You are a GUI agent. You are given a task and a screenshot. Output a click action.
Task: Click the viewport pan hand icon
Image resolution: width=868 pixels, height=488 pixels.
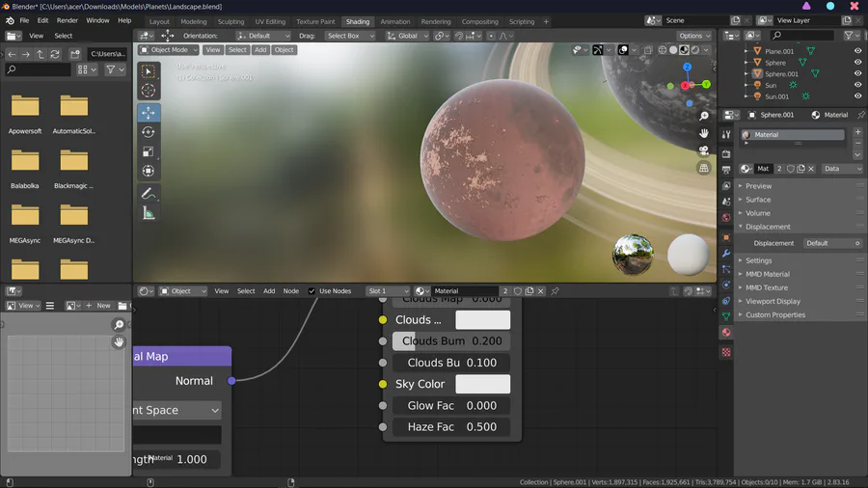704,133
